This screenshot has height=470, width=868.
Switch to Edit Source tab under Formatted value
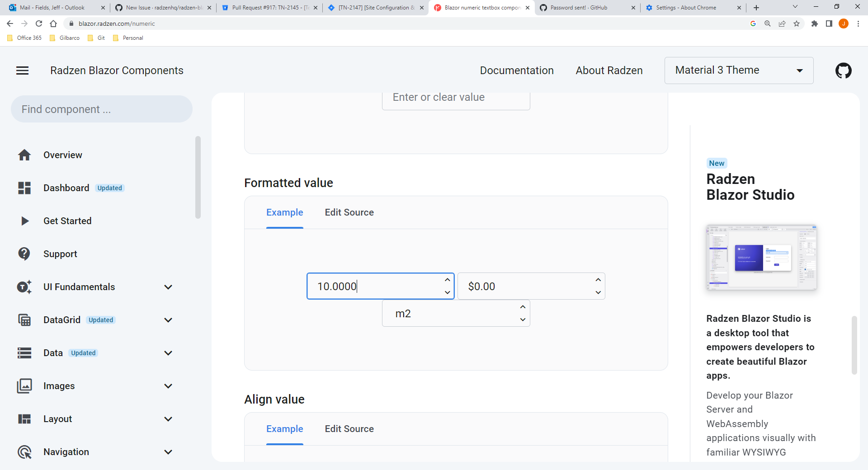(x=349, y=212)
